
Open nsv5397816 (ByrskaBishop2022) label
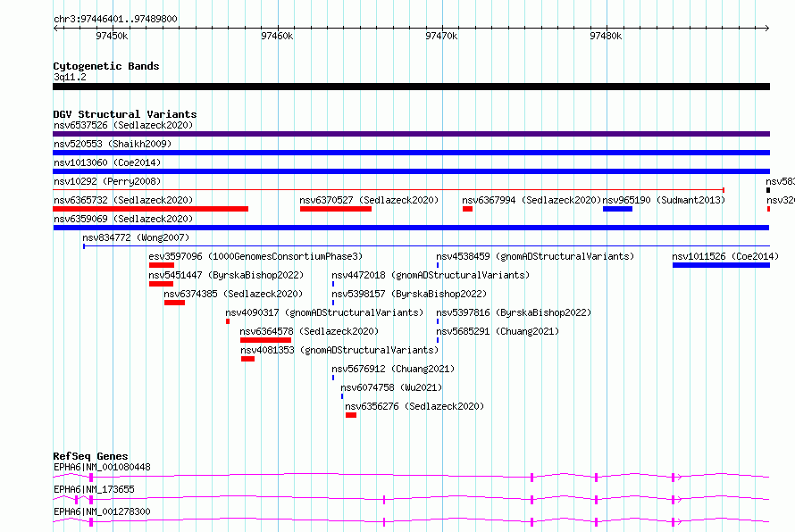514,312
